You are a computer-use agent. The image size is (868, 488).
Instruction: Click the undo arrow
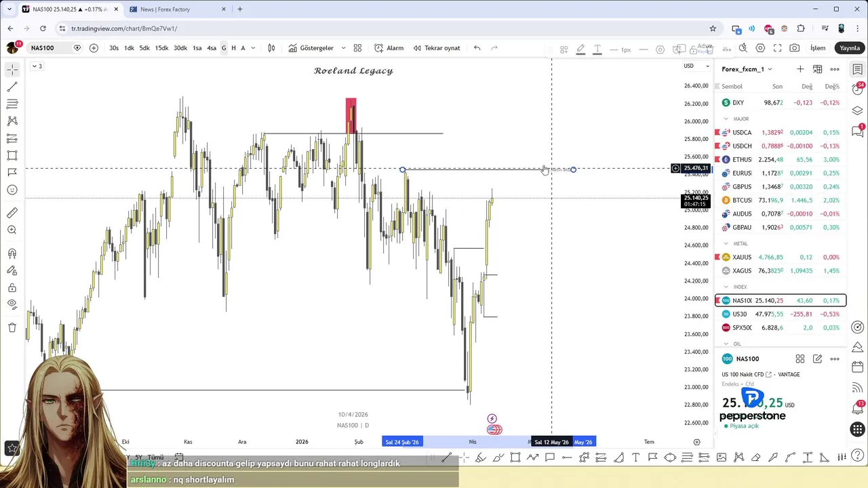pos(477,48)
